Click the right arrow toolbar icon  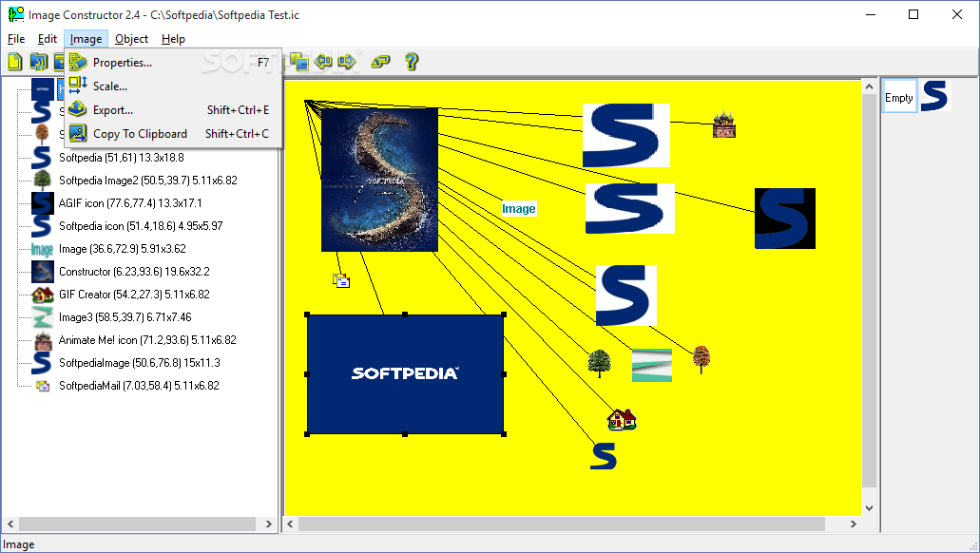pos(346,61)
